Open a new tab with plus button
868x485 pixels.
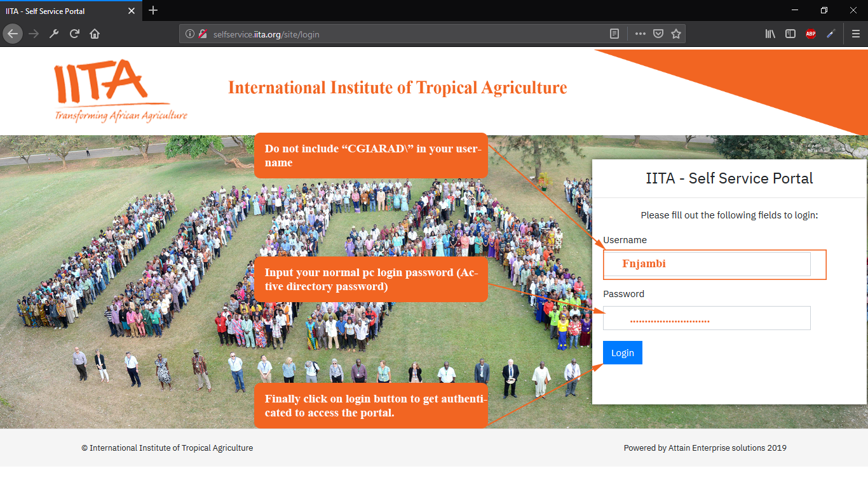(x=153, y=10)
